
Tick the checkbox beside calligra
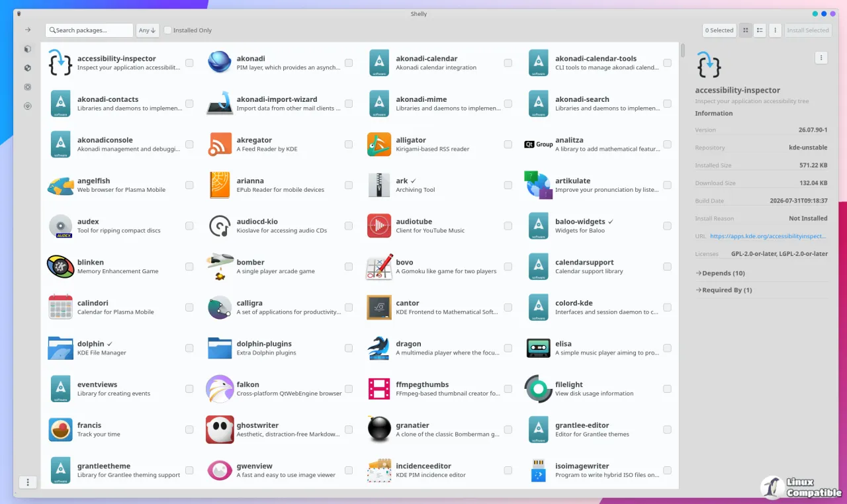coord(349,308)
